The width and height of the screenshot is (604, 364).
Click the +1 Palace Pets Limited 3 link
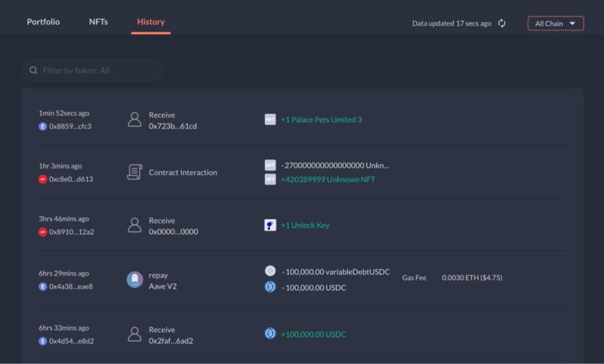coord(322,120)
